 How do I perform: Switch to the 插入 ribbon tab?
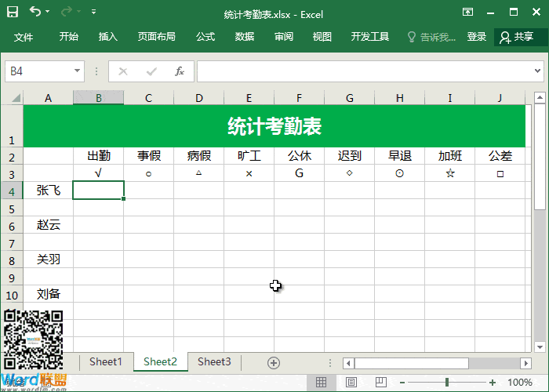[108, 36]
